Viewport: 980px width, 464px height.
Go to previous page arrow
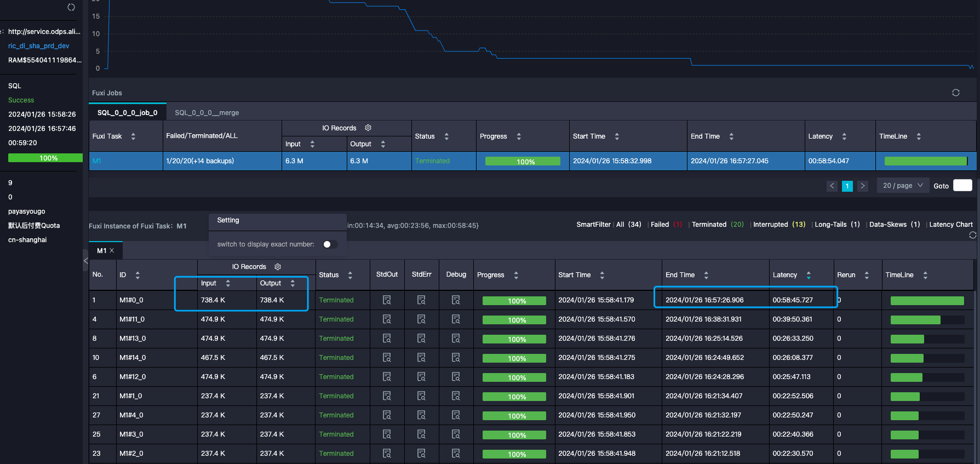(832, 186)
